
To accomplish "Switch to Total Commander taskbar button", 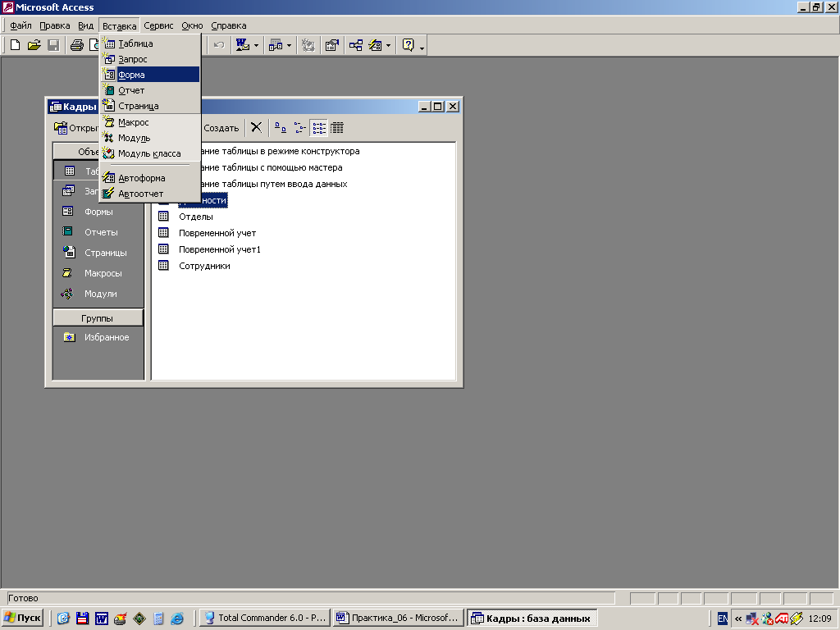I will pos(265,618).
